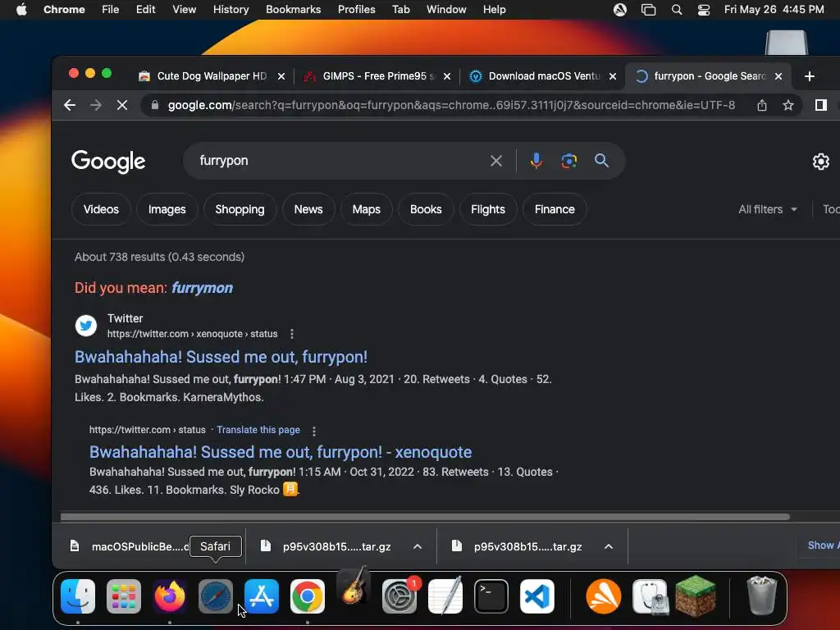Clear the furrypon search query
This screenshot has width=840, height=630.
[x=496, y=161]
